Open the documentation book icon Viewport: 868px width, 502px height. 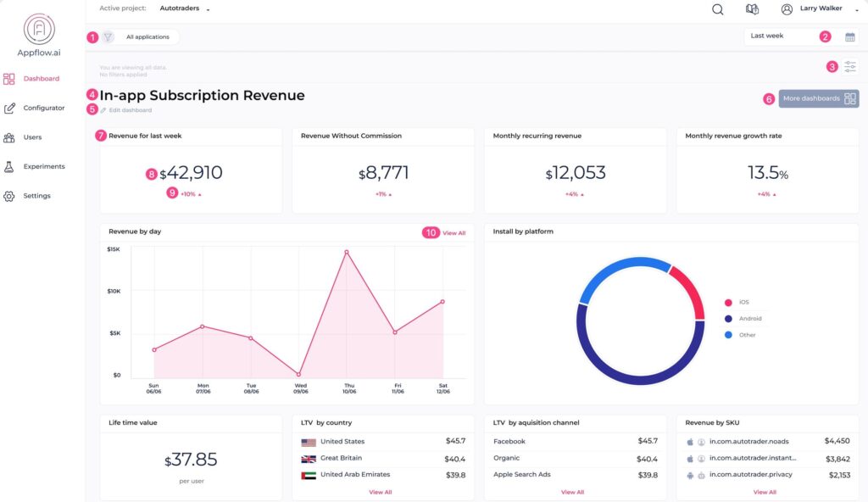coord(752,8)
